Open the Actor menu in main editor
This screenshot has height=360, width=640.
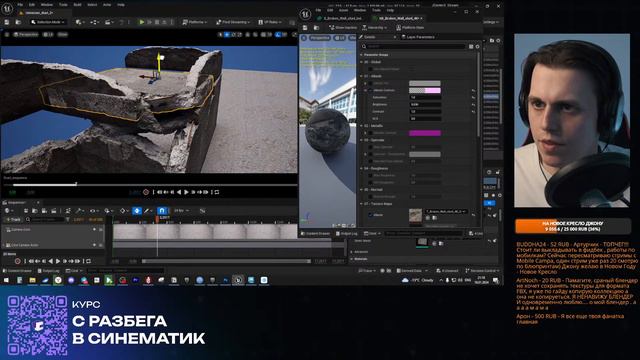pos(107,4)
